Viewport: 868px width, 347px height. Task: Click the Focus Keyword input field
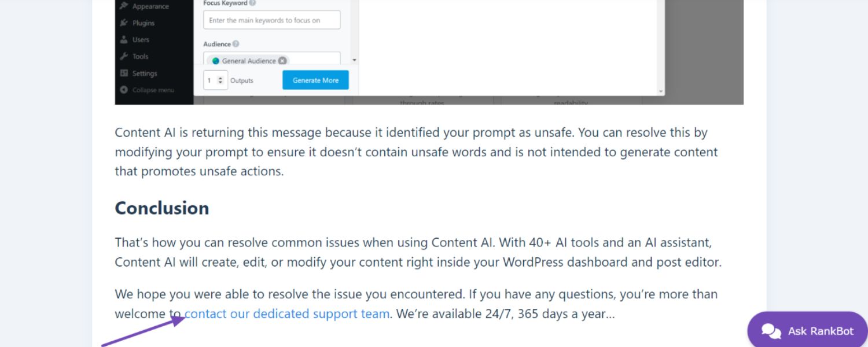pyautogui.click(x=271, y=20)
